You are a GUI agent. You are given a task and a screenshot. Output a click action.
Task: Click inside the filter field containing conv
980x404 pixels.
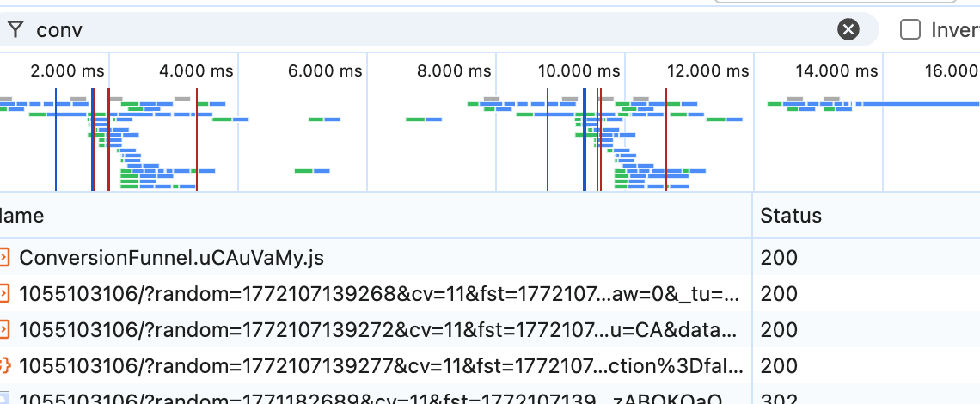pyautogui.click(x=432, y=29)
